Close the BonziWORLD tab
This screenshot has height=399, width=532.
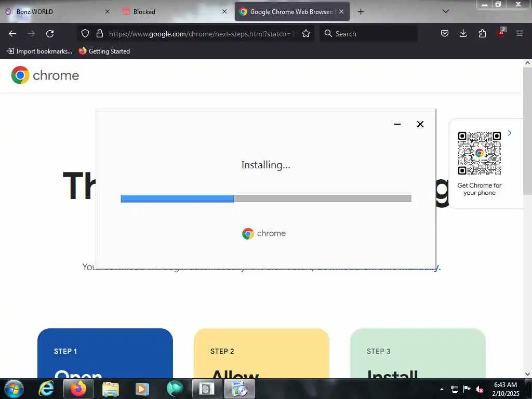(x=108, y=11)
